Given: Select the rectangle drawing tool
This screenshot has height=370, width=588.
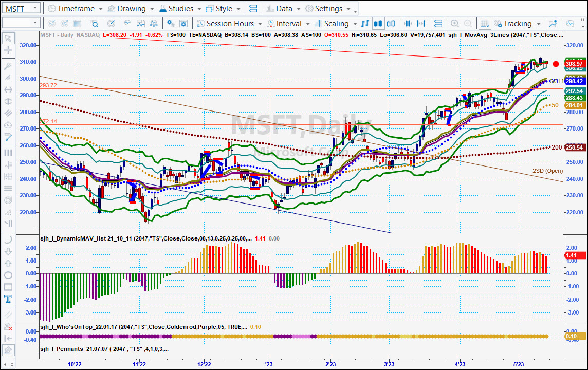Looking at the screenshot, I should tap(8, 287).
